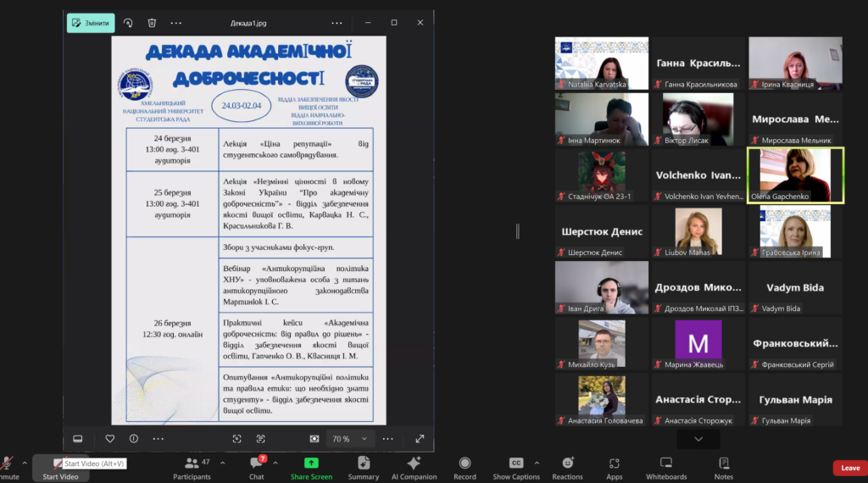Open the AI Companion panel

point(414,467)
